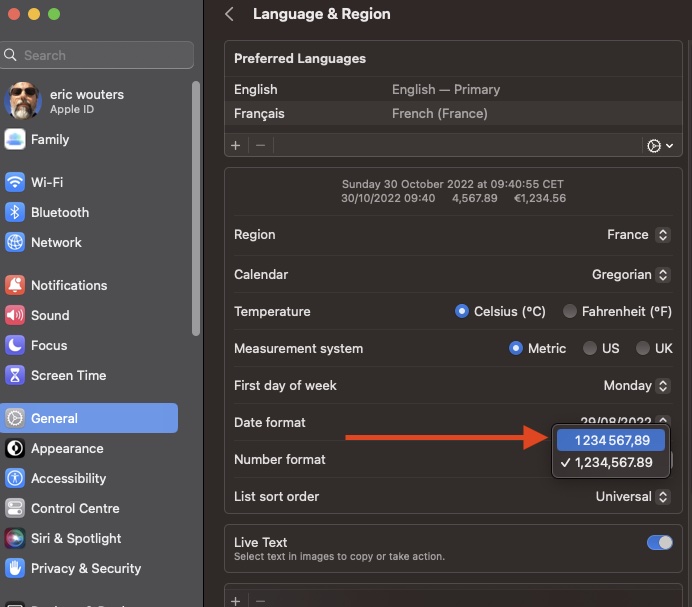The height and width of the screenshot is (607, 692).
Task: Select Celsius temperature radio button
Action: pyautogui.click(x=462, y=311)
